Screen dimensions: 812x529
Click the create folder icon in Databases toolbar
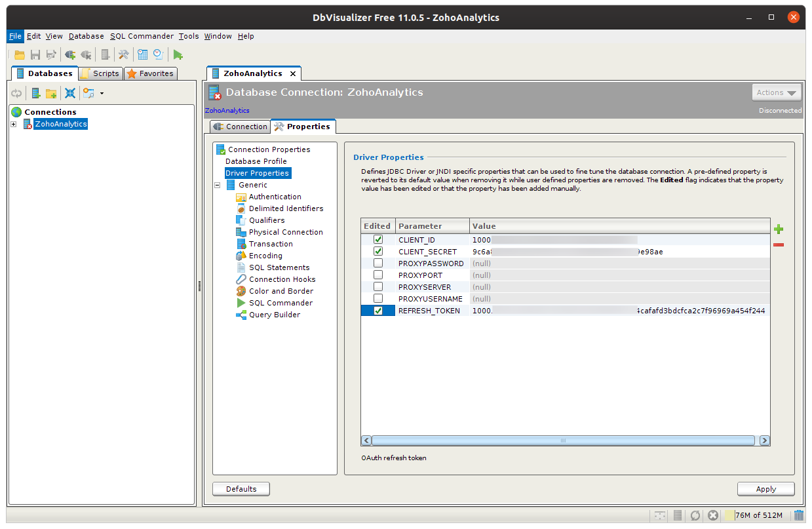(51, 93)
